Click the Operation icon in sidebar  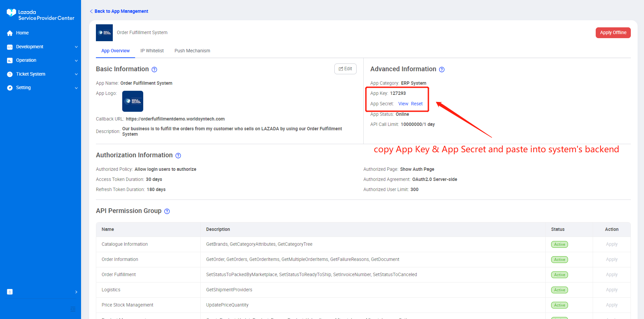[x=10, y=60]
